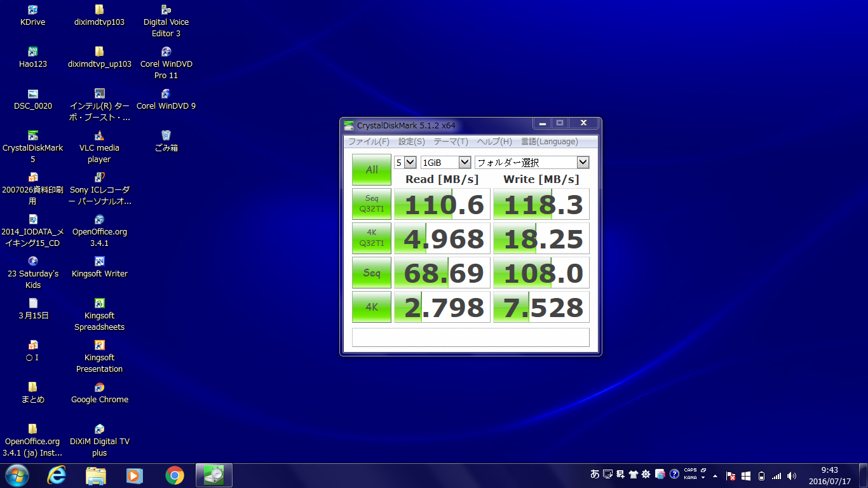This screenshot has height=488, width=868.
Task: Click the Seq Q32T1 read result 110.6
Action: [442, 204]
